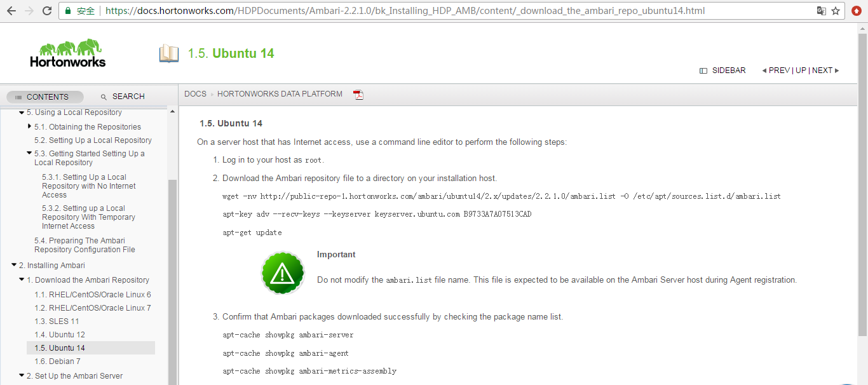Click the apt-key adv command line
This screenshot has height=385, width=868.
(377, 214)
